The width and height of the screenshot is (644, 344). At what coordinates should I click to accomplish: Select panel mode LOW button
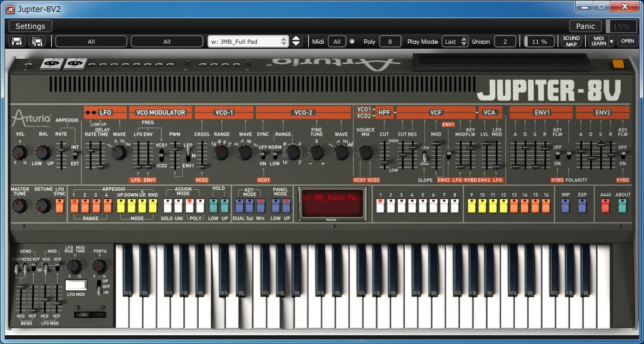coord(276,206)
